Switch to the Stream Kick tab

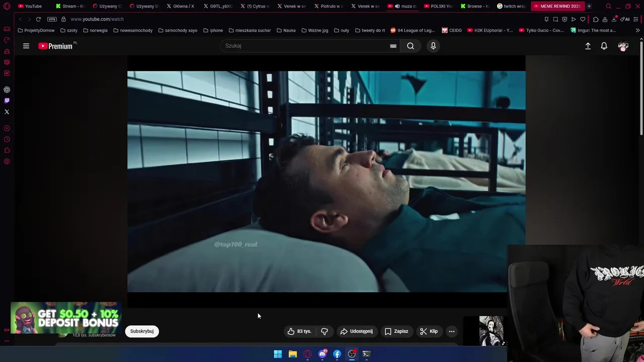pos(70,6)
